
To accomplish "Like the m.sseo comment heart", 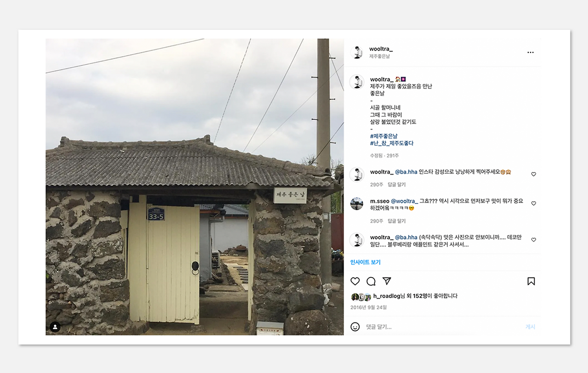I will [533, 203].
